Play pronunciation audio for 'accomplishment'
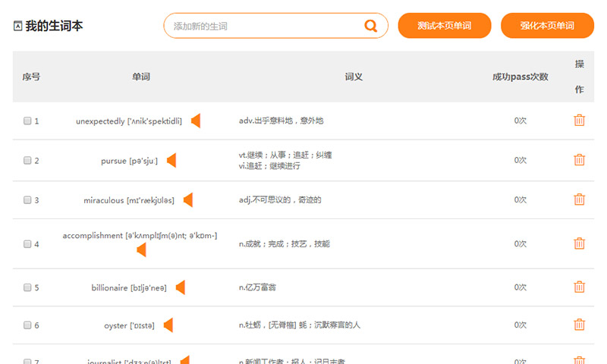Screen dimensions: 607x364 tap(141, 249)
